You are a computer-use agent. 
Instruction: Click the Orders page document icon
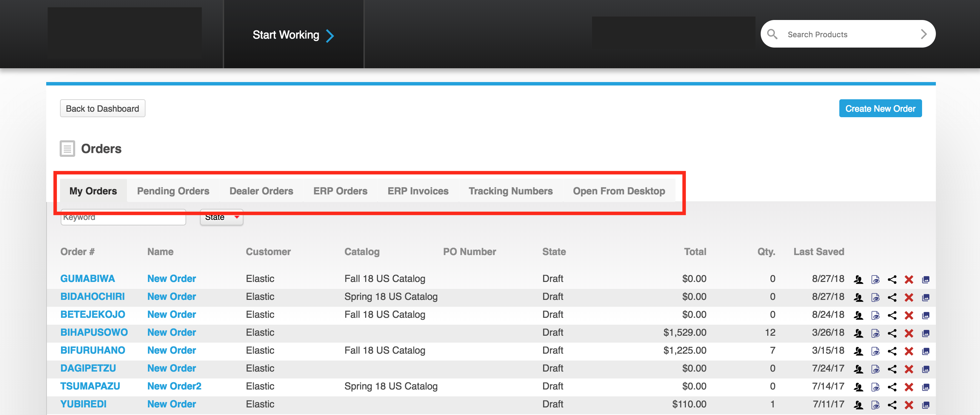tap(67, 149)
